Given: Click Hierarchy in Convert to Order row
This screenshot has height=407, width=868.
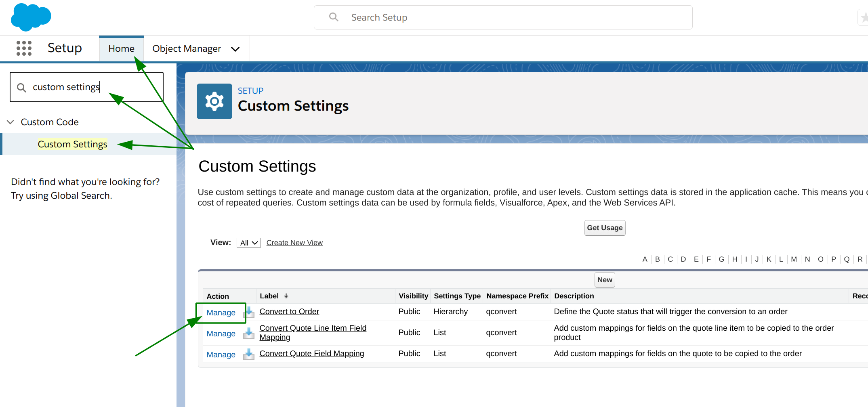Looking at the screenshot, I should click(x=450, y=311).
